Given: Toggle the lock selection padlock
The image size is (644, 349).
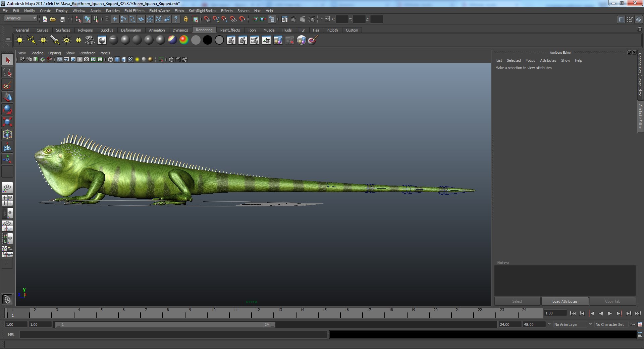Looking at the screenshot, I should [185, 19].
